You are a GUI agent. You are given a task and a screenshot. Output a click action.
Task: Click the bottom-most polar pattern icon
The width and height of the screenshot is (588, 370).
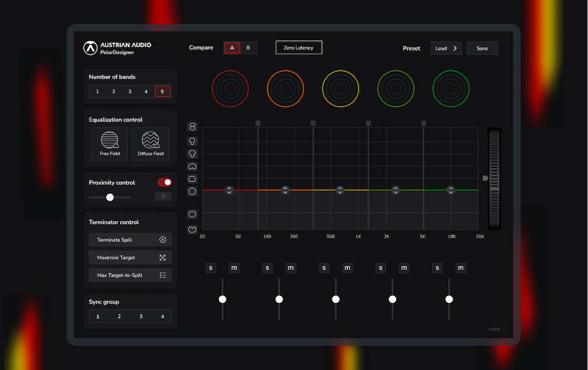pyautogui.click(x=192, y=229)
